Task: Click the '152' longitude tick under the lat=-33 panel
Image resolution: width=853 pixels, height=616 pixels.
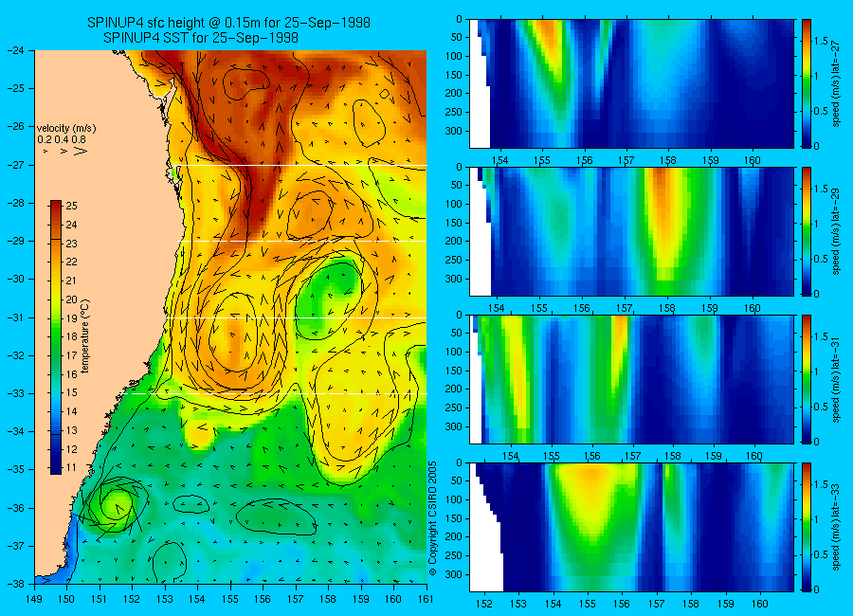Action: click(483, 604)
